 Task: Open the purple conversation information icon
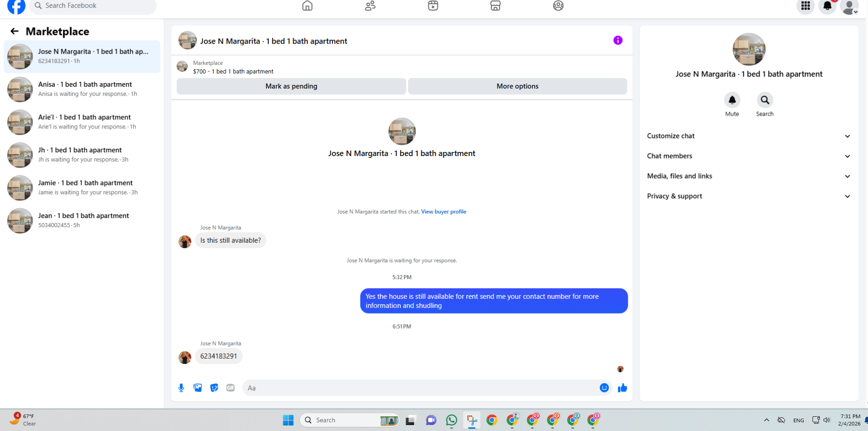618,40
